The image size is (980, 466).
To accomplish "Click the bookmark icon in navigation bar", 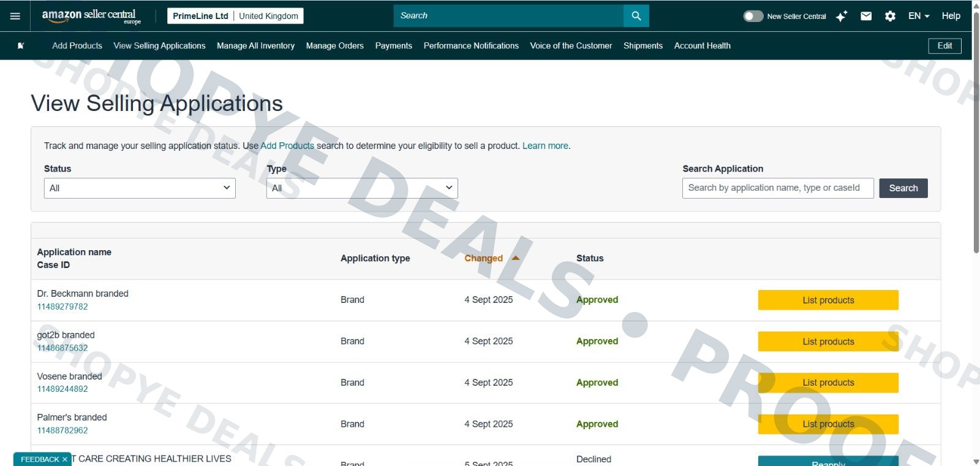I will [x=21, y=45].
